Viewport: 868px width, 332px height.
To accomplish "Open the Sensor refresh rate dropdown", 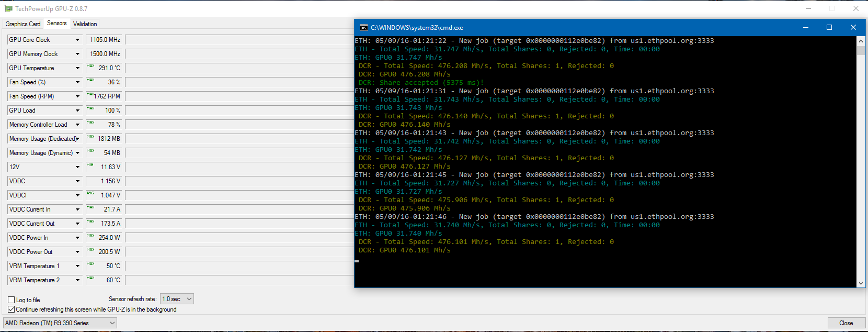I will [x=177, y=299].
